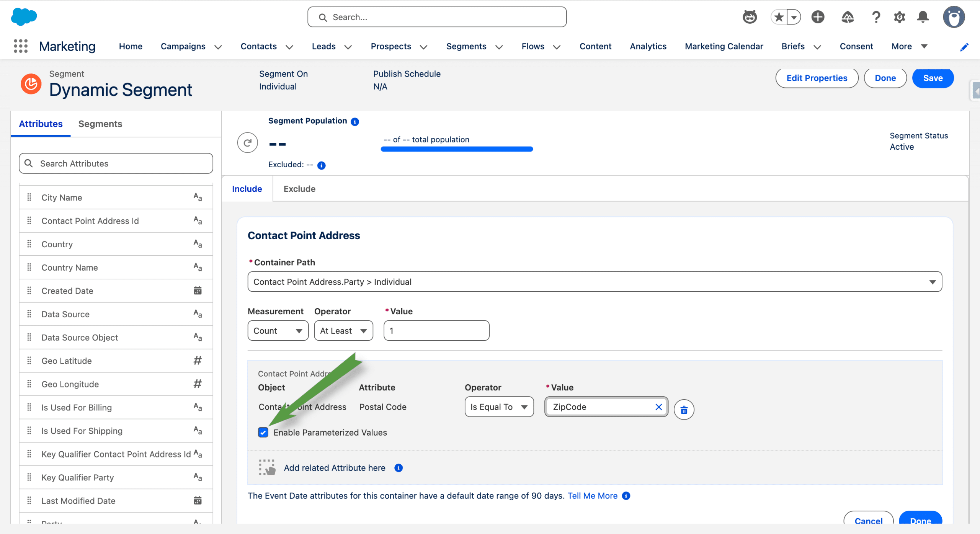This screenshot has width=980, height=534.
Task: Click the edit navigation pencil icon
Action: point(964,47)
